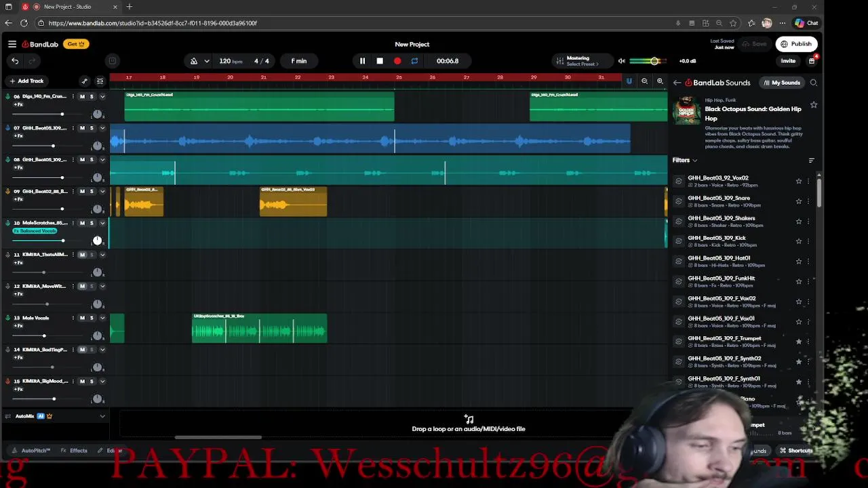Click the Invite button

pos(788,61)
